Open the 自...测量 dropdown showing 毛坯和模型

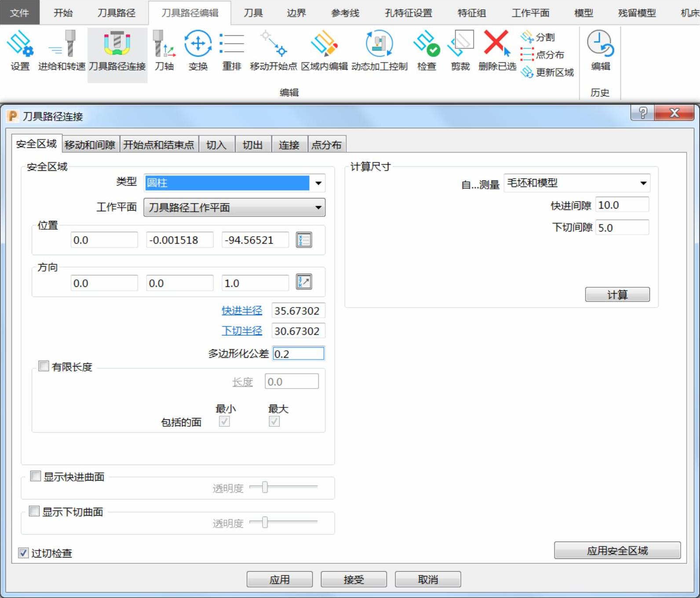[577, 183]
